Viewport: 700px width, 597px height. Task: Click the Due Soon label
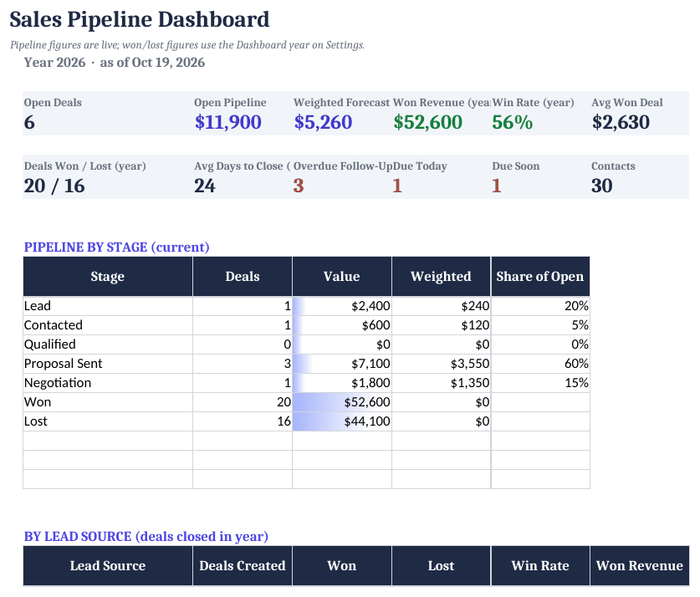[x=516, y=166]
